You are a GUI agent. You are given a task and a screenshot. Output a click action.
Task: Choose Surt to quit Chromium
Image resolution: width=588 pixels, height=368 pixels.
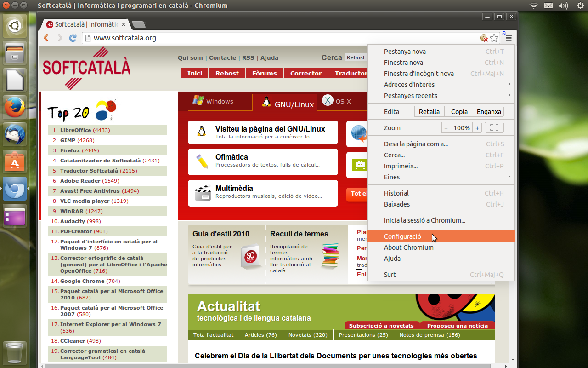pyautogui.click(x=441, y=275)
